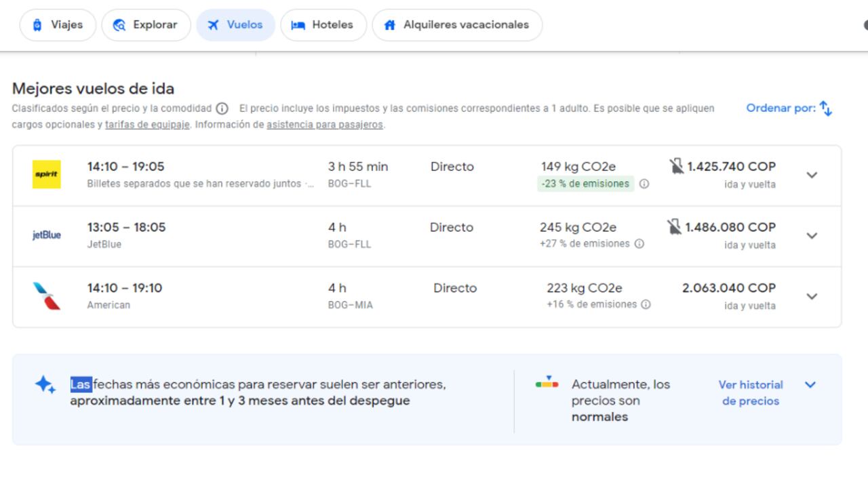The image size is (868, 486).
Task: Click the airplane icon on the Vuelos tab
Action: (x=213, y=24)
